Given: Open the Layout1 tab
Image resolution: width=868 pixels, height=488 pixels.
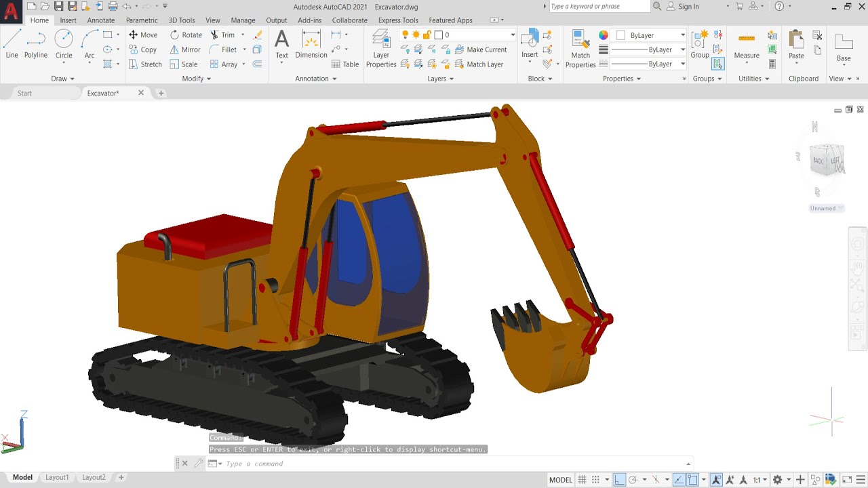Looking at the screenshot, I should (x=57, y=477).
